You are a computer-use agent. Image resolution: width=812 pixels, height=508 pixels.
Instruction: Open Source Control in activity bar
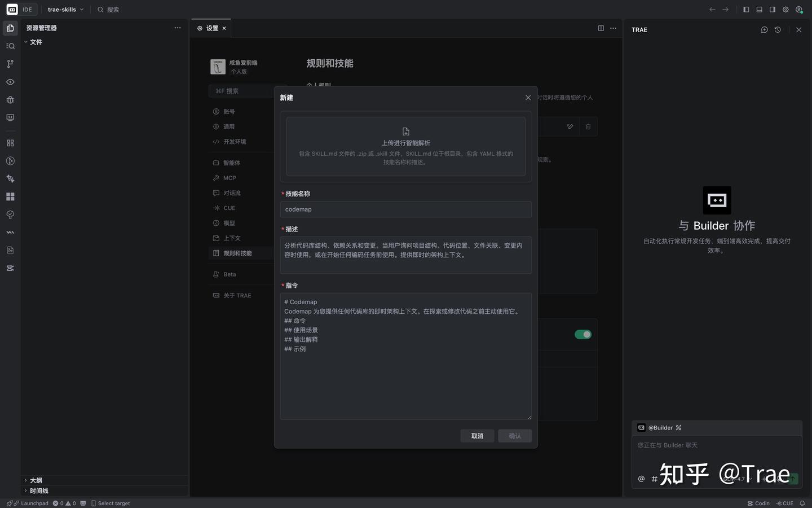click(10, 64)
